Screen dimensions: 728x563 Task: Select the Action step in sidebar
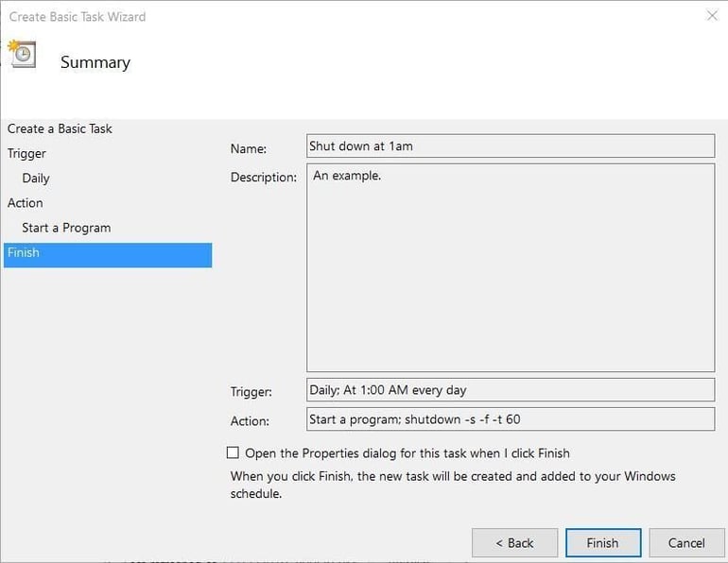[26, 203]
